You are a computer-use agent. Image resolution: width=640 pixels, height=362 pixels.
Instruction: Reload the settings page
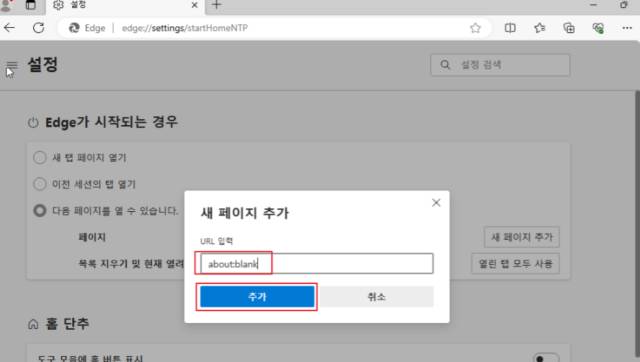(39, 28)
